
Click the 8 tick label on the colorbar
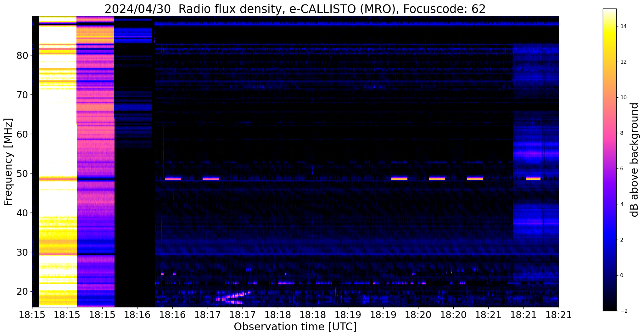click(x=621, y=133)
